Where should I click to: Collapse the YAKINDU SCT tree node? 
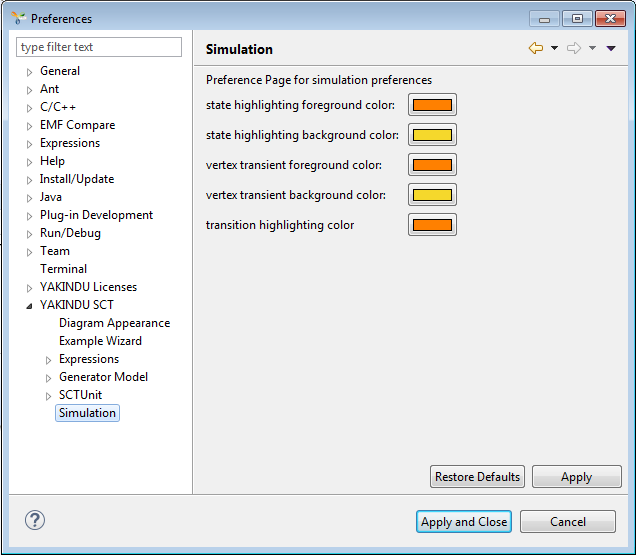point(30,306)
